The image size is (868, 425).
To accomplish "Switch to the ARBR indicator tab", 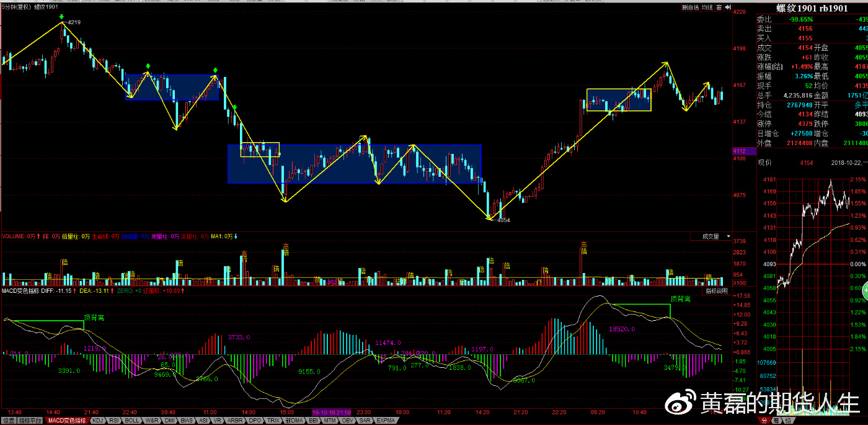I will click(x=234, y=420).
